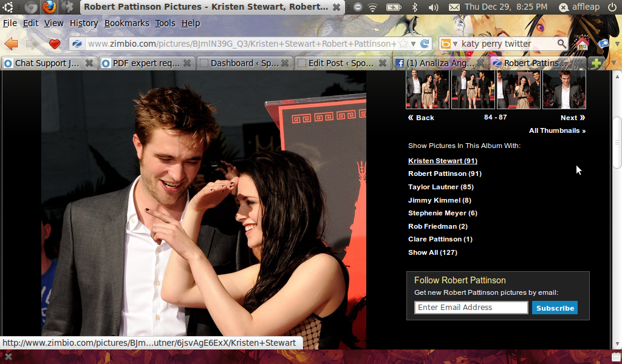622x364 pixels.
Task: Close the Chat Support tab
Action: click(x=89, y=63)
